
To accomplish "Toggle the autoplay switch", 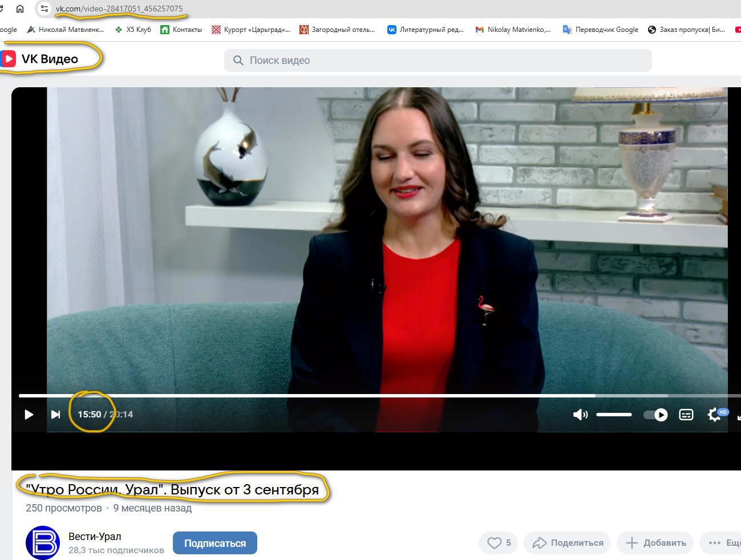I will coord(655,415).
